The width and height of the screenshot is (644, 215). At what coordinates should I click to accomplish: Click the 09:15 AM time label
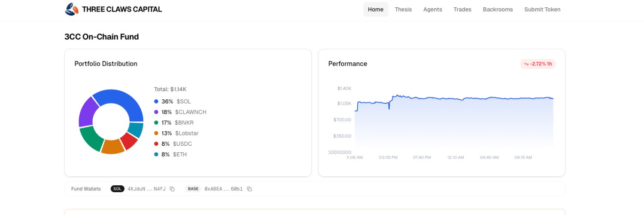523,157
